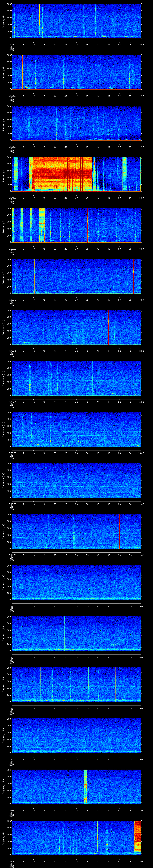
Task: Select the spectrogram panel starting at 10:07:00
Action: [x=77, y=327]
